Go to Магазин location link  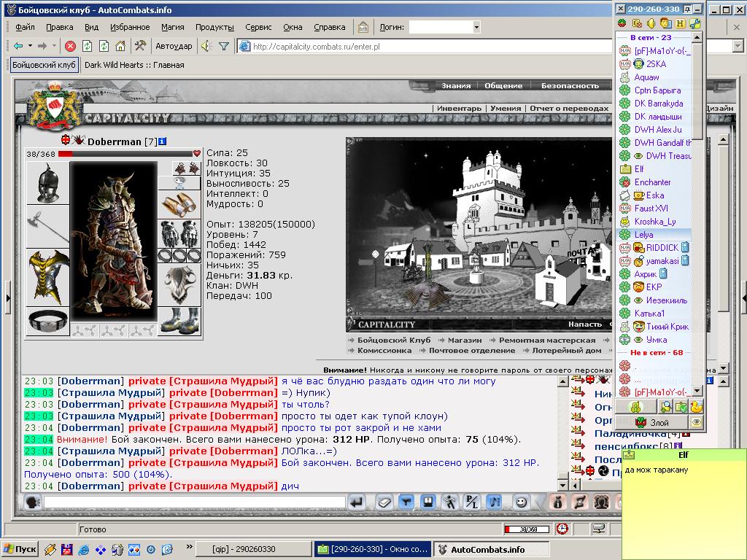click(x=465, y=340)
